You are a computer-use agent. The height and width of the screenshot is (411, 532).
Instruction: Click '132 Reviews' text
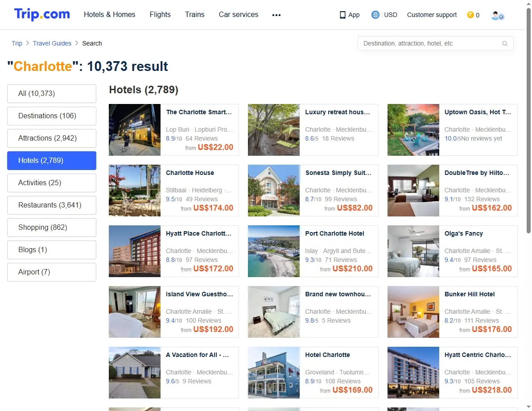[x=482, y=199]
